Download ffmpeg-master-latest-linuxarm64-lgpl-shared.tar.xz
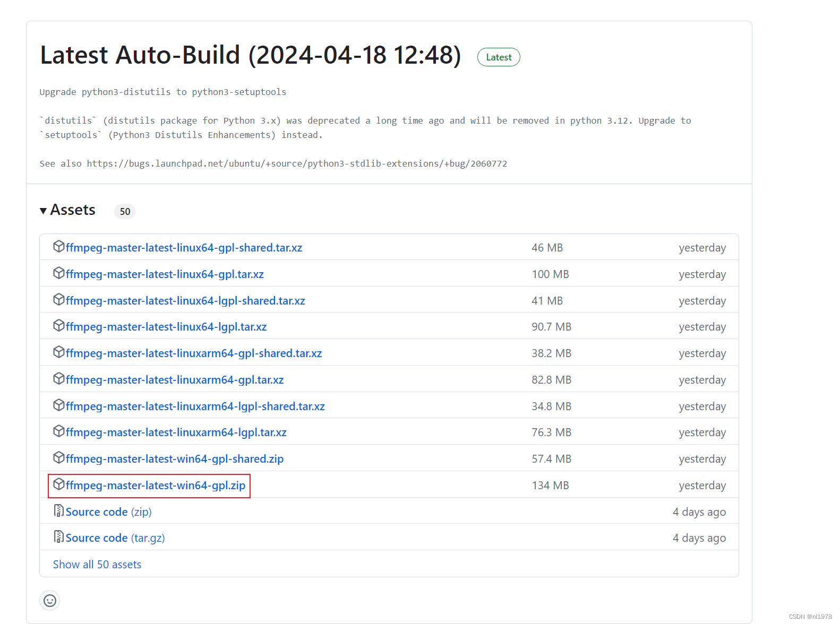840x624 pixels. [x=195, y=406]
